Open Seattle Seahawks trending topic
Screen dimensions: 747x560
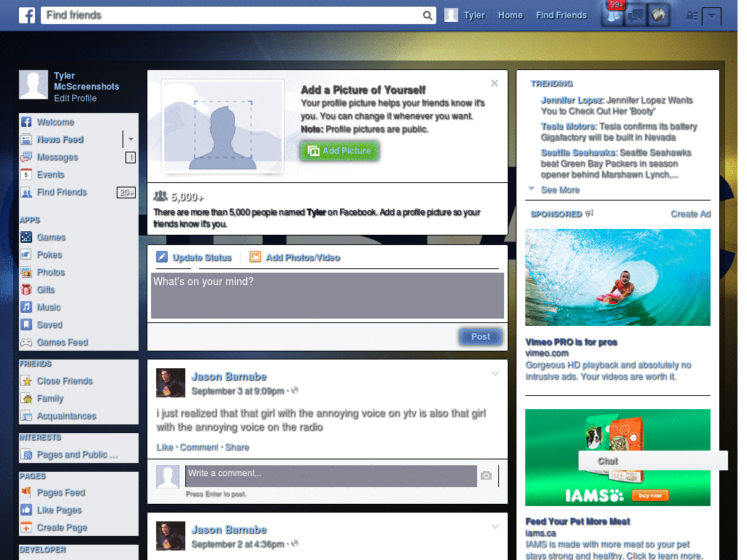click(578, 153)
